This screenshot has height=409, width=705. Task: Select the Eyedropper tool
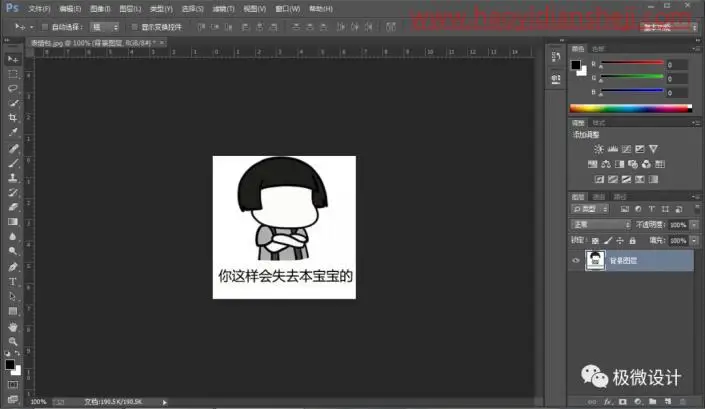pos(13,133)
